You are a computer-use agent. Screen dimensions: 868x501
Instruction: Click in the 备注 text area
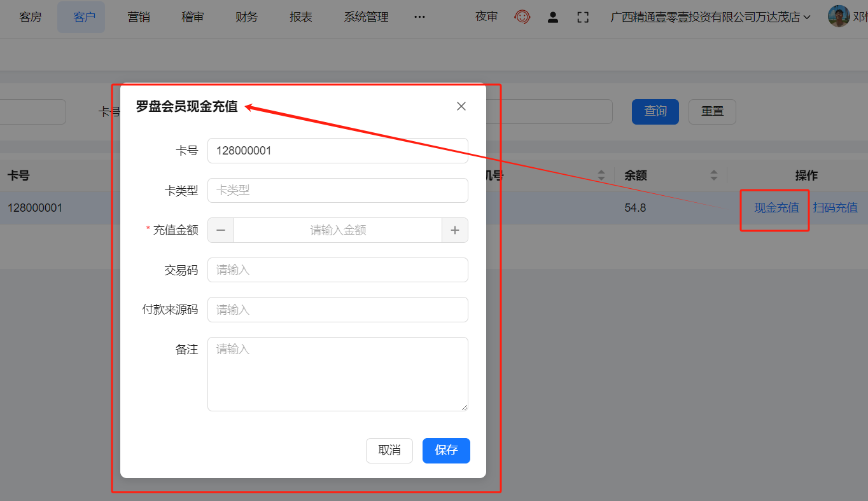pos(337,374)
